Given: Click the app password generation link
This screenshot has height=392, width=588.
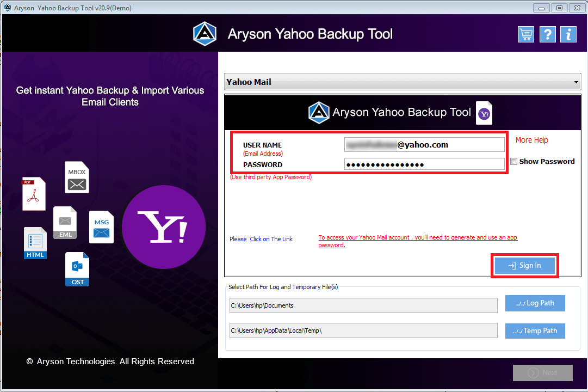Looking at the screenshot, I should (x=417, y=237).
